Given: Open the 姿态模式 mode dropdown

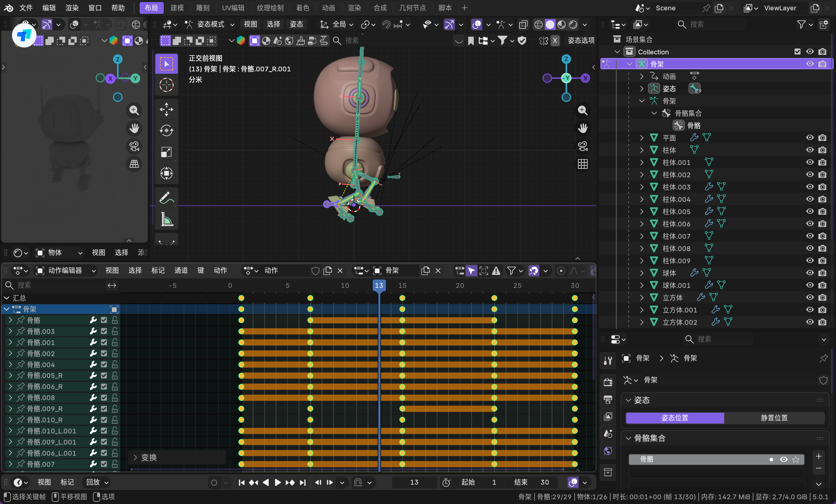Looking at the screenshot, I should click(x=210, y=24).
